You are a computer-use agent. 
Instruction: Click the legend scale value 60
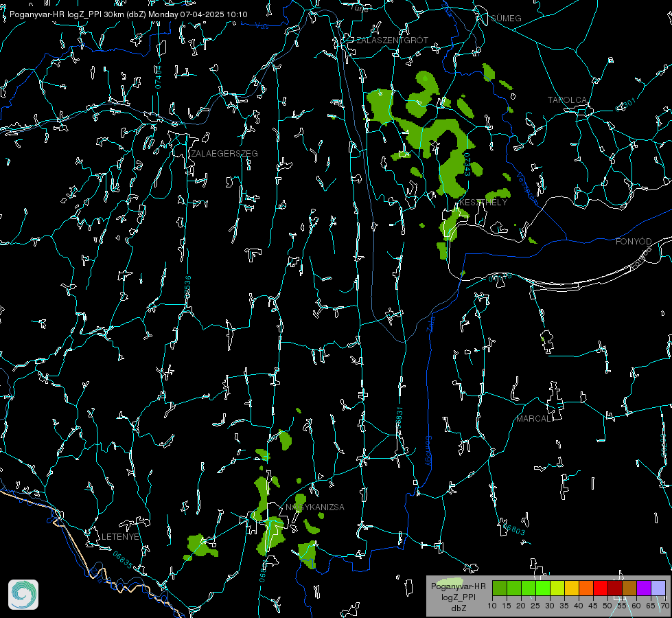pyautogui.click(x=636, y=606)
